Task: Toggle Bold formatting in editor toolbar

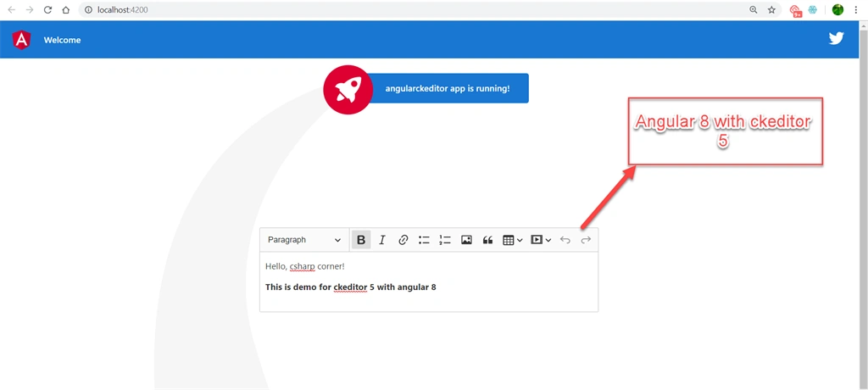Action: pos(361,240)
